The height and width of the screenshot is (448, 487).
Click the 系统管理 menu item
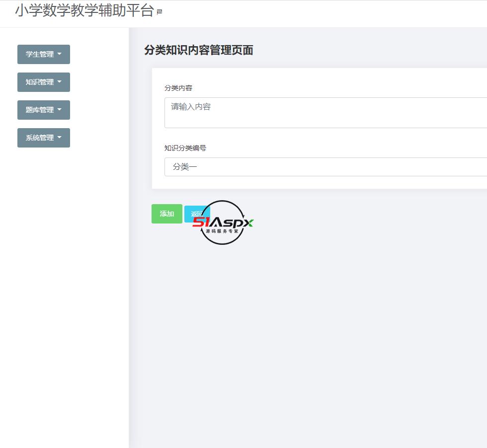tap(40, 138)
